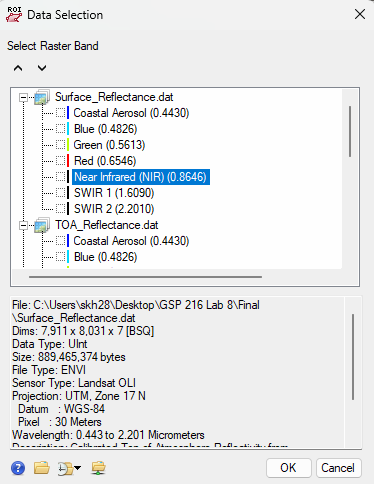Select Blue (0.4826) label under Surface_Reflectance.dat
374x484 pixels.
(x=105, y=129)
